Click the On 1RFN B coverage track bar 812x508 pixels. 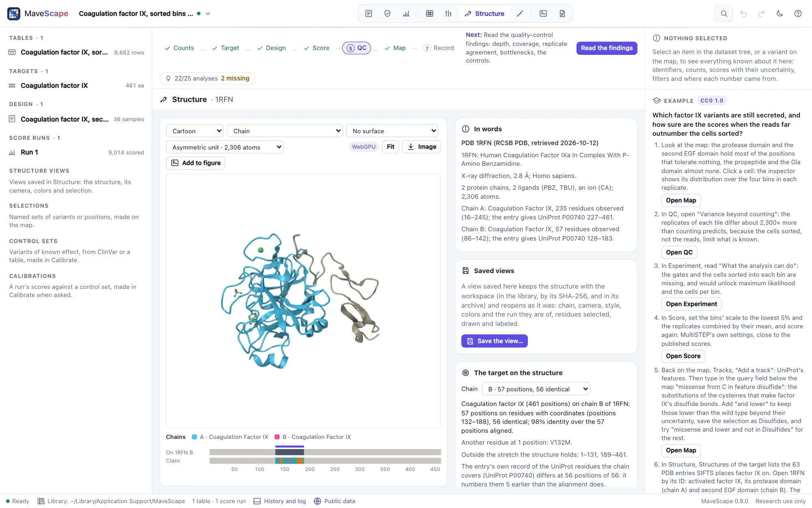(325, 452)
